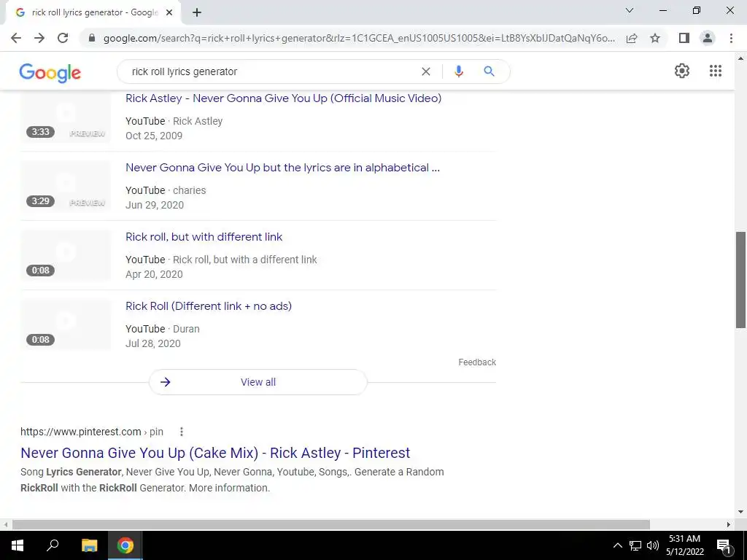Open the Windows Start menu
This screenshot has height=560, width=747.
(x=18, y=545)
